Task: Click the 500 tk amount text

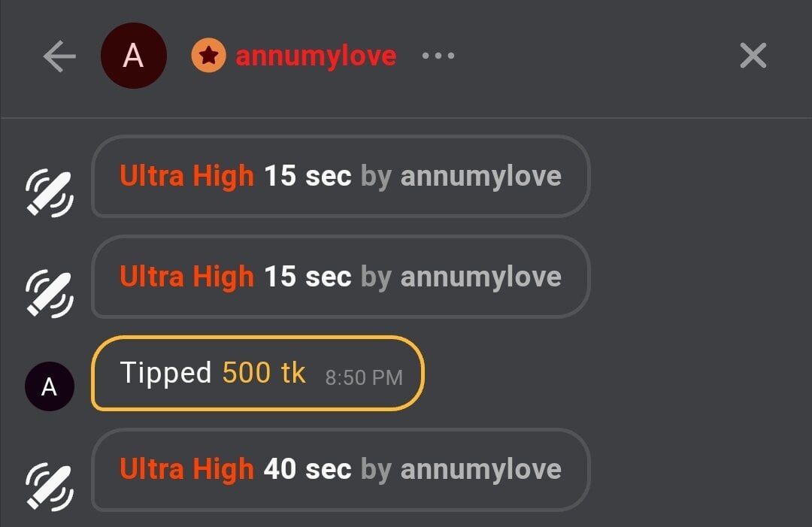Action: 264,373
